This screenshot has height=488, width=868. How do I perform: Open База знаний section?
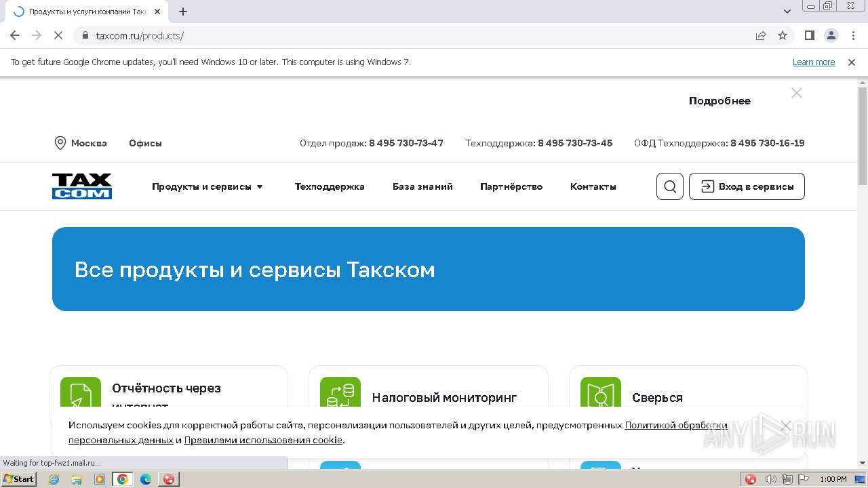[422, 186]
